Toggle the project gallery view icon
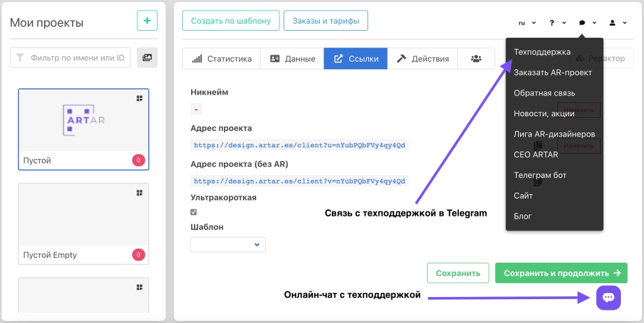 tap(147, 57)
